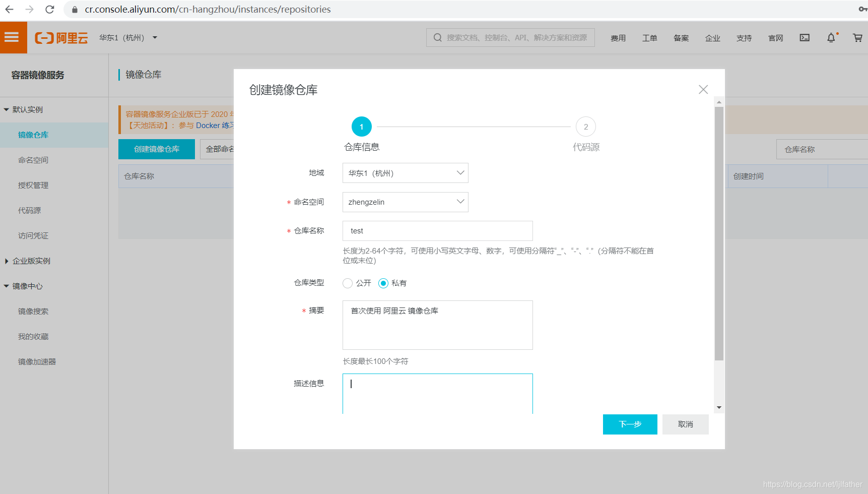868x494 pixels.
Task: Open the notification bell
Action: pyautogui.click(x=831, y=38)
